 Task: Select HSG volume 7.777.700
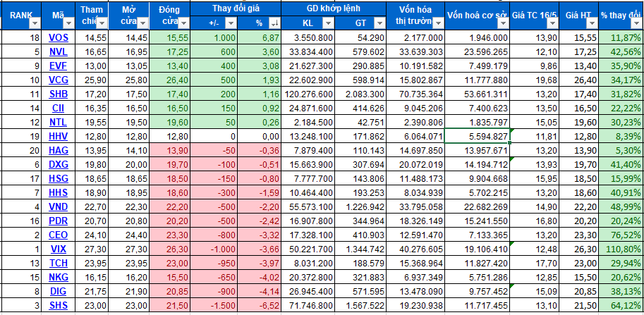[x=308, y=178]
